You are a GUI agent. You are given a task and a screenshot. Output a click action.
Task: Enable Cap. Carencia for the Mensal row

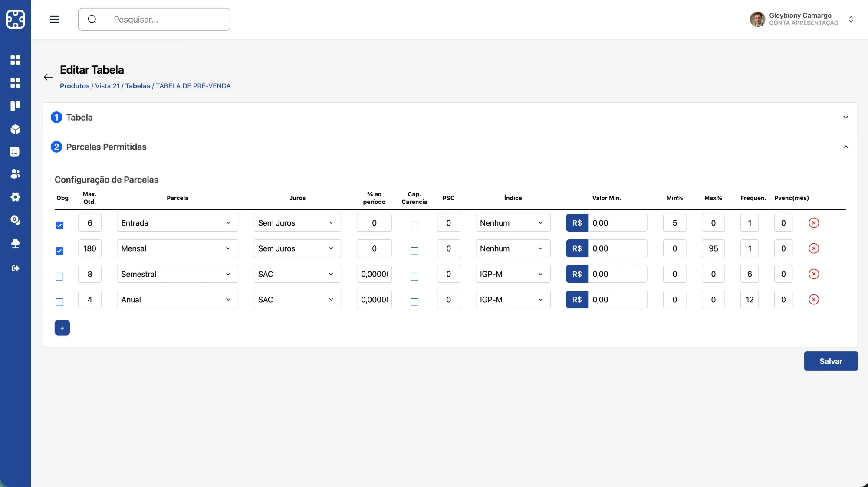click(414, 251)
